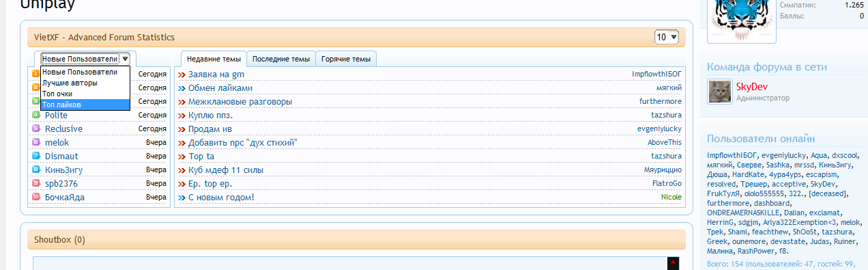
Task: Choose highlighted Топ лайков option
Action: (85, 105)
